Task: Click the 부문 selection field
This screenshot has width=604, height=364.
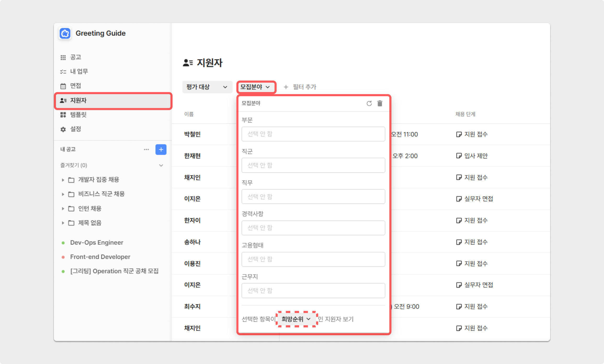Action: click(313, 134)
